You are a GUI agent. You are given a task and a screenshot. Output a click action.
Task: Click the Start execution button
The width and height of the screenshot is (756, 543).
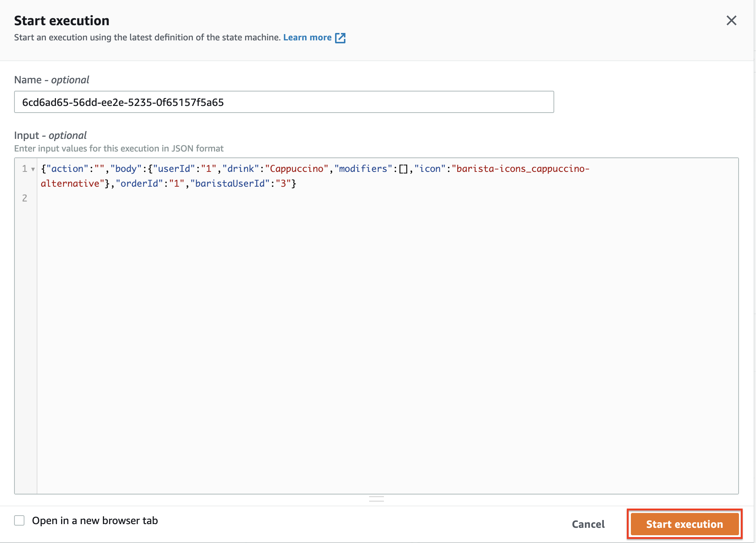pos(685,524)
